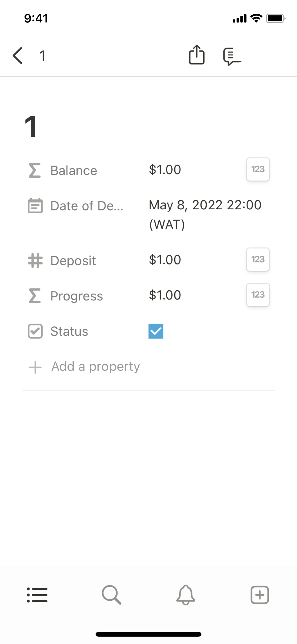
Task: Tap the page title "1" heading
Action: point(31,127)
